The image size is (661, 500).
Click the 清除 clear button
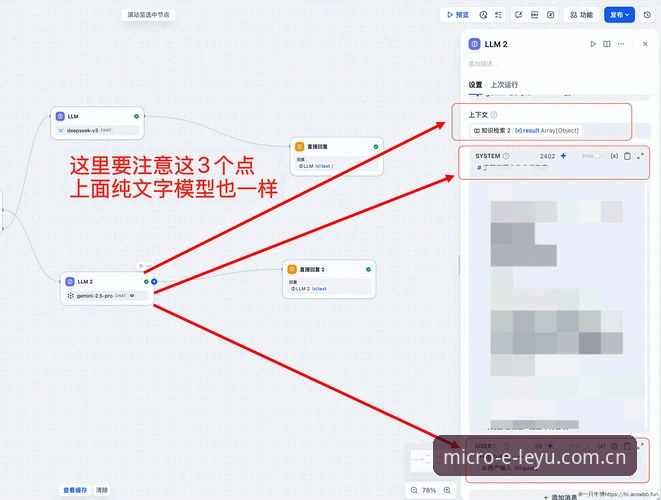(x=102, y=490)
